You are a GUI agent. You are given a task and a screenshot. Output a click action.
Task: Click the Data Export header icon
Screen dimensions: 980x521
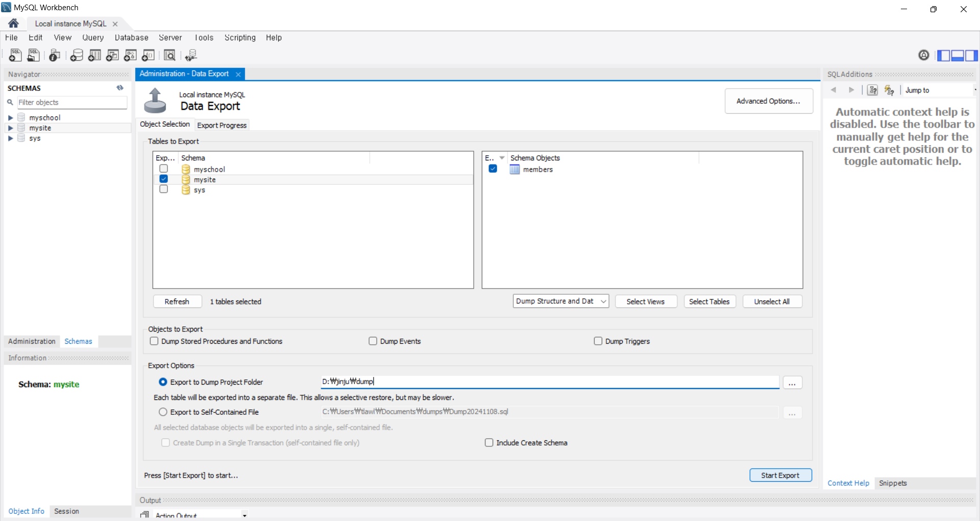(155, 100)
